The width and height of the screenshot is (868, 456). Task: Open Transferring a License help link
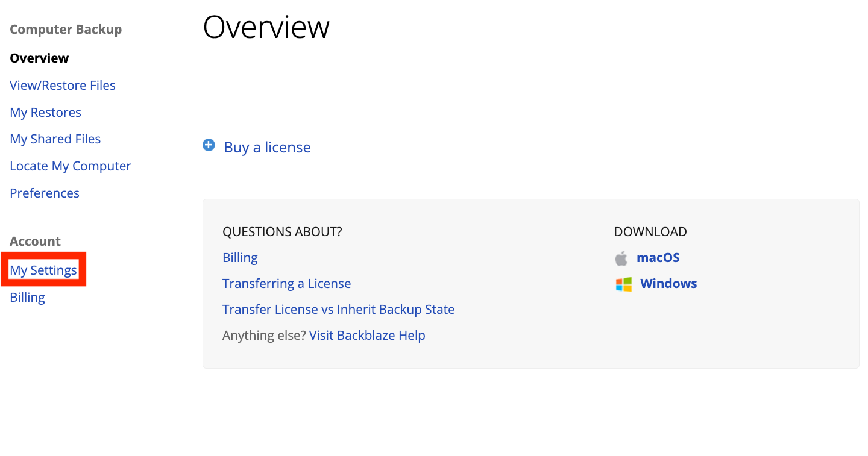[x=286, y=284]
